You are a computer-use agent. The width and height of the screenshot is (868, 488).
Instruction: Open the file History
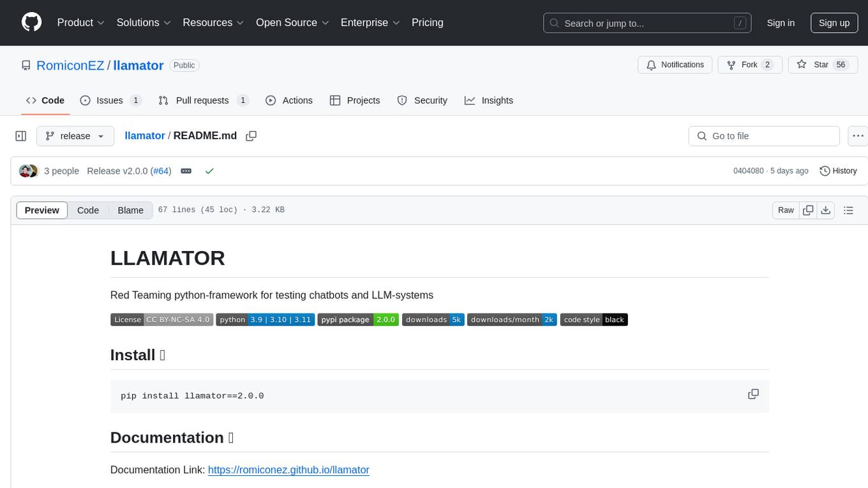click(838, 171)
